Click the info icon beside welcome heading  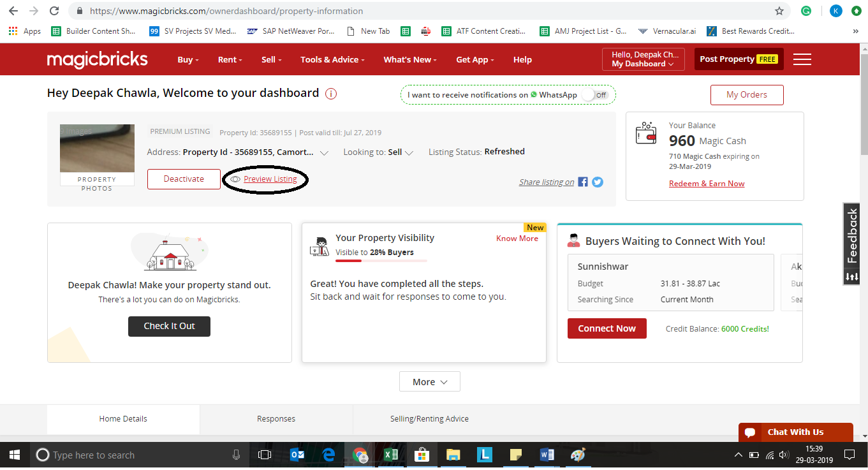[x=330, y=94]
